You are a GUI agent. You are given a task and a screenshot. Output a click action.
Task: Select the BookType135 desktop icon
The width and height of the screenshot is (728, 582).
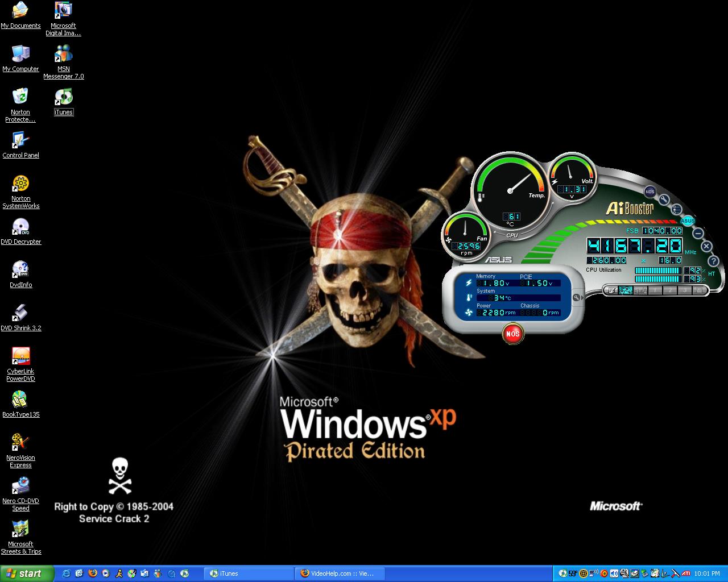click(20, 404)
